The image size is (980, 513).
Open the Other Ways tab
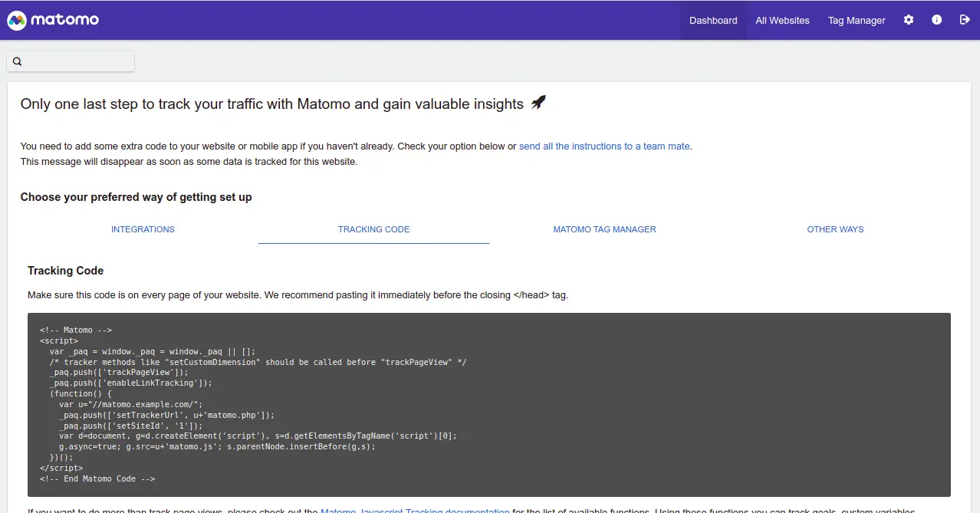point(835,229)
